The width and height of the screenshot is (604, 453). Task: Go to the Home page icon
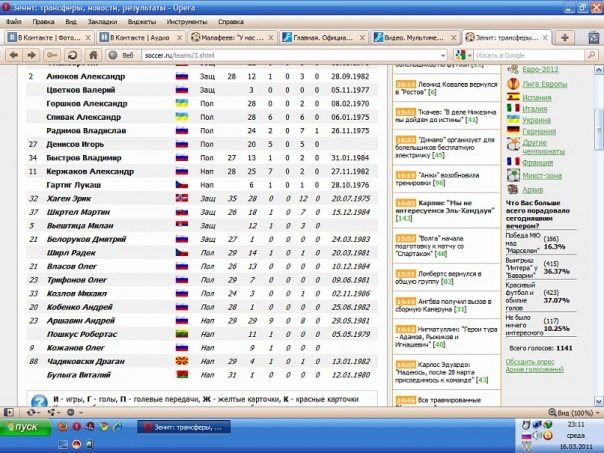92,55
